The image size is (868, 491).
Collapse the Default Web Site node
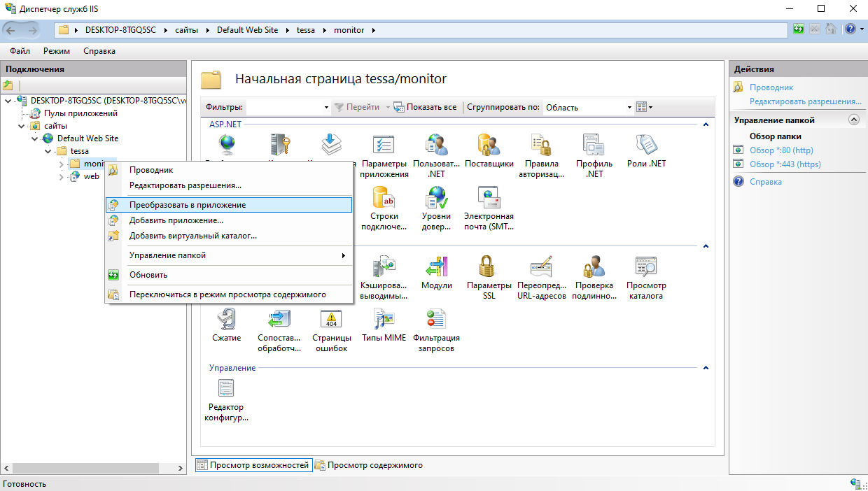click(34, 138)
